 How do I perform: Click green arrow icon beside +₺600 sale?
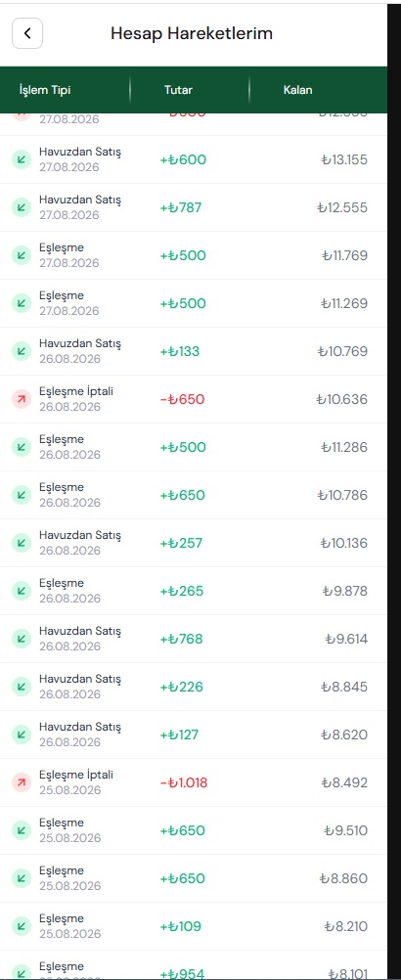coord(22,160)
